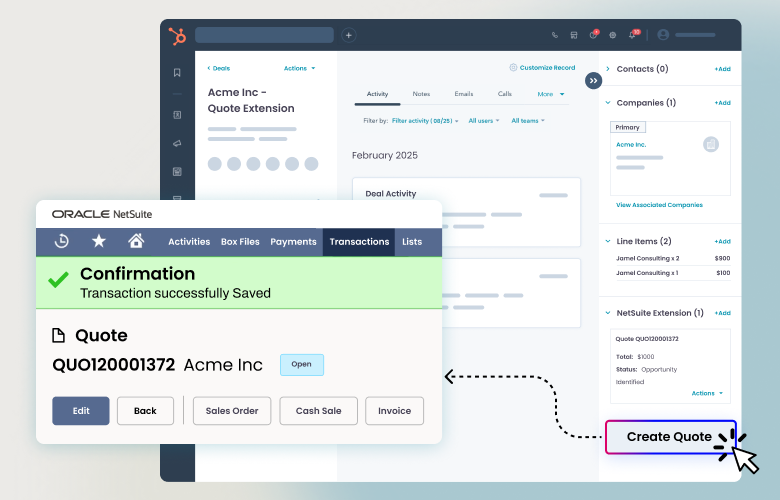This screenshot has height=500, width=780.
Task: Go to NetSuite home icon
Action: point(136,241)
